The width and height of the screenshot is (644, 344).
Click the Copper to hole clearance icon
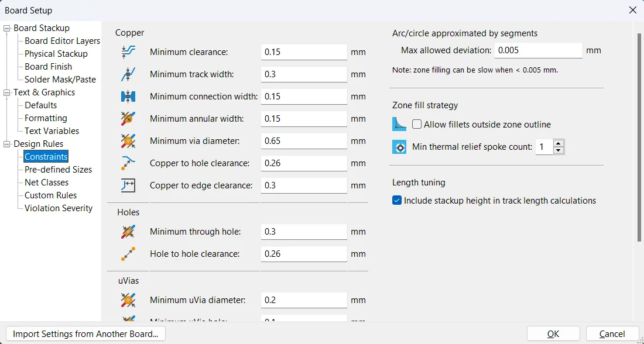128,163
